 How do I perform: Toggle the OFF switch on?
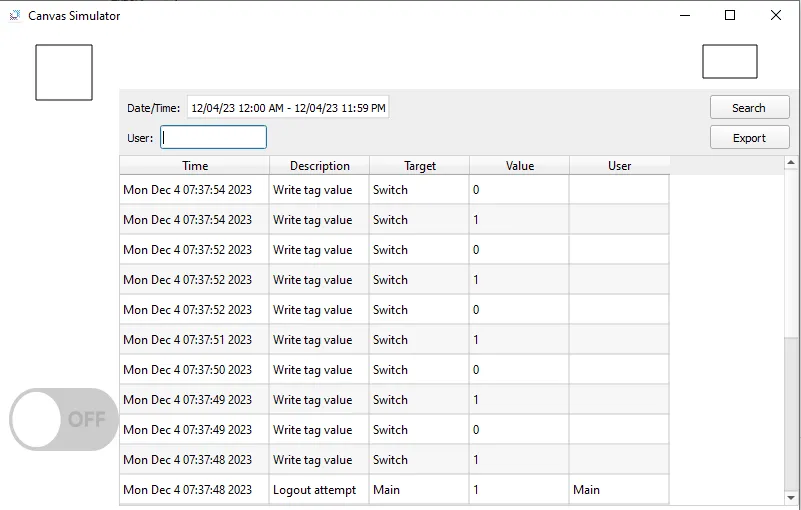click(x=64, y=420)
